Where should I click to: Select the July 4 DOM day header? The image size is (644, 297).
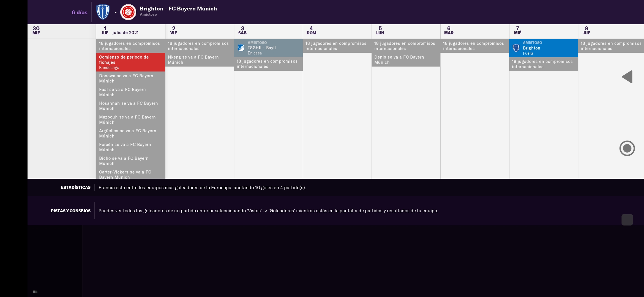click(x=312, y=31)
